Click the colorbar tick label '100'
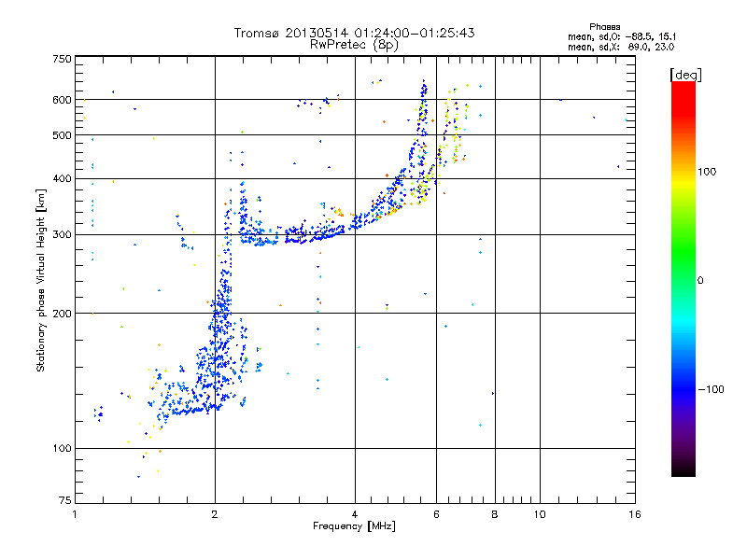The height and width of the screenshot is (560, 747). pos(707,172)
